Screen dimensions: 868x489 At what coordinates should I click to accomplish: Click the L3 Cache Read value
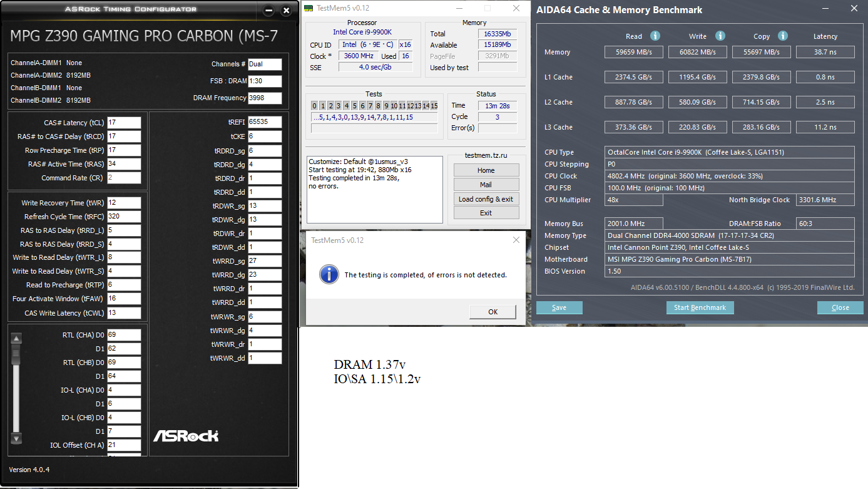pos(633,127)
